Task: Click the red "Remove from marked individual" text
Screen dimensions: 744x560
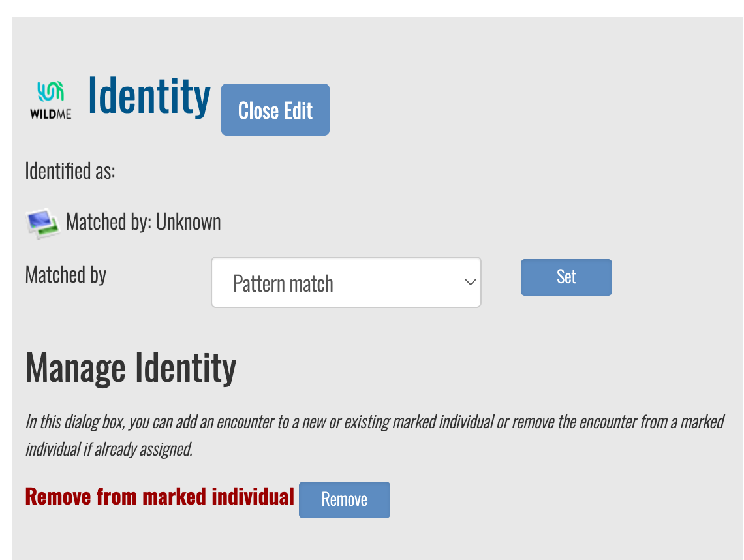Action: pyautogui.click(x=159, y=497)
